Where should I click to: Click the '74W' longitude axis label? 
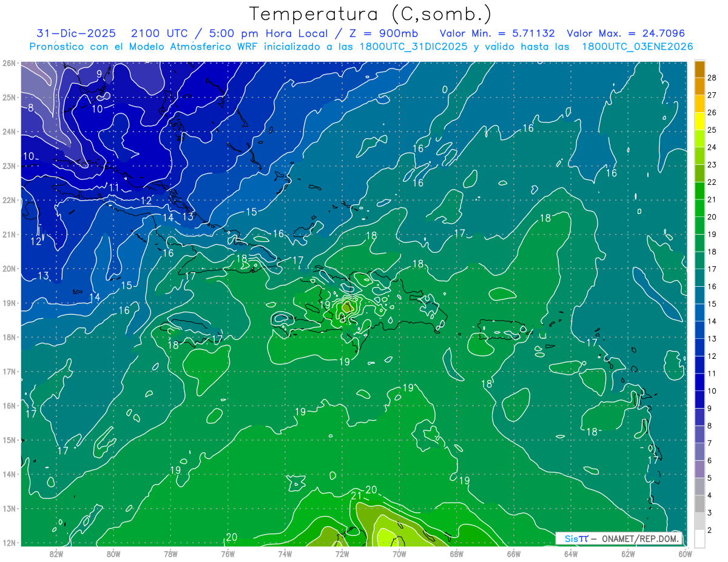tap(285, 554)
